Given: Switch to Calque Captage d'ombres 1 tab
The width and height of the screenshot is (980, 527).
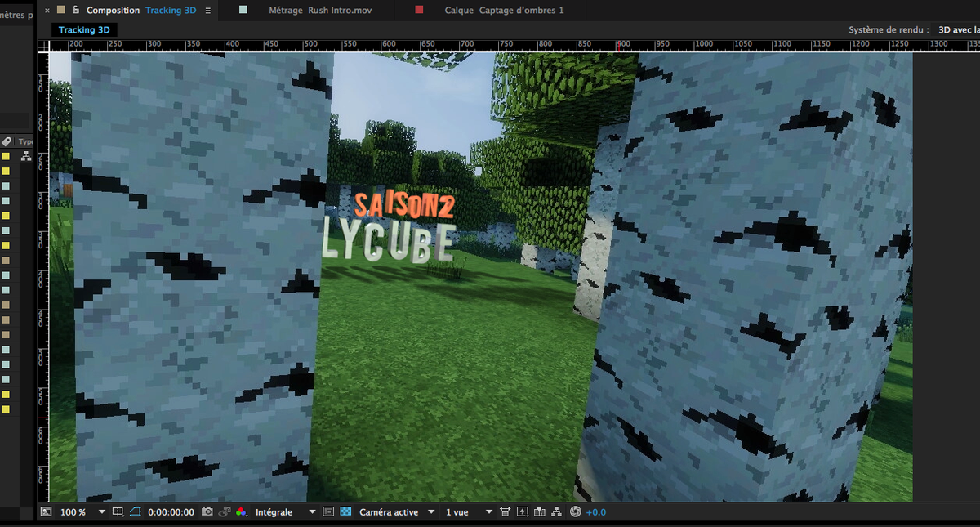Looking at the screenshot, I should coord(504,10).
